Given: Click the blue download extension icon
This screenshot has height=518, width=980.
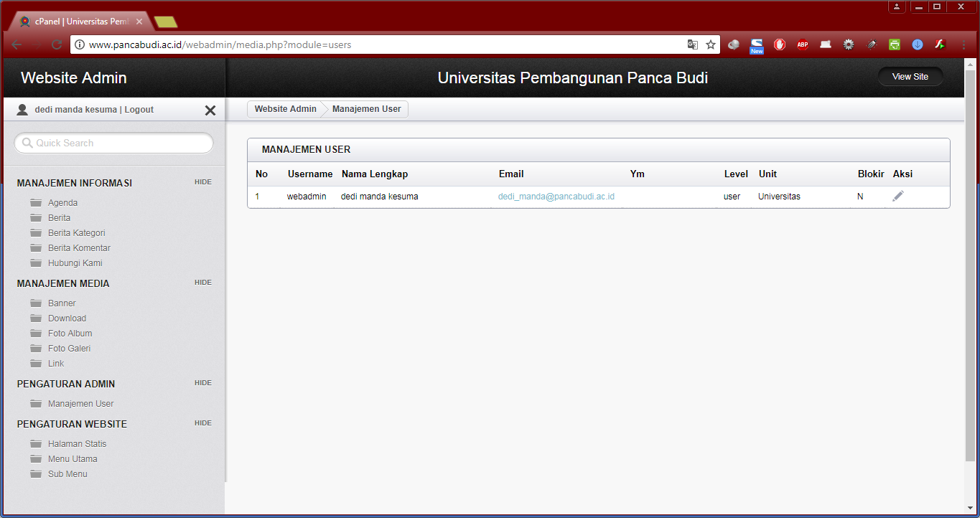Looking at the screenshot, I should click(x=917, y=44).
